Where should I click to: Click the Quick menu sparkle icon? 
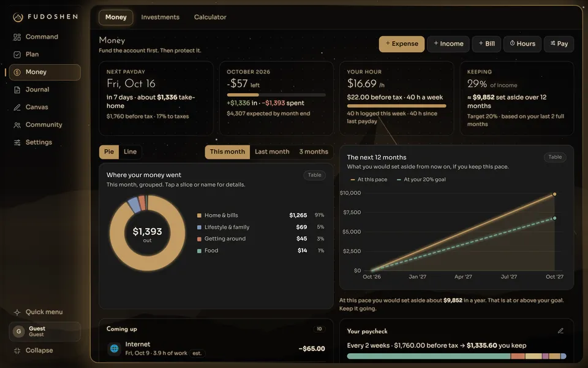point(17,312)
